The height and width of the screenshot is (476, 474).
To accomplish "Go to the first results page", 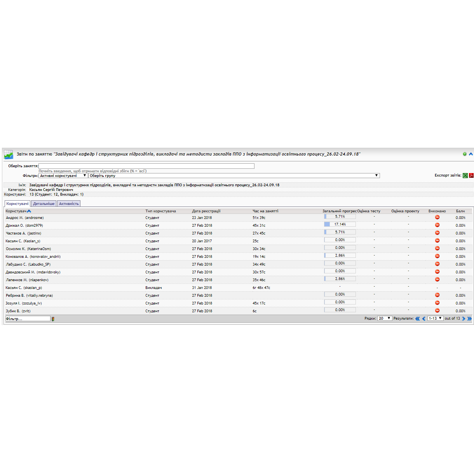I will (x=417, y=318).
